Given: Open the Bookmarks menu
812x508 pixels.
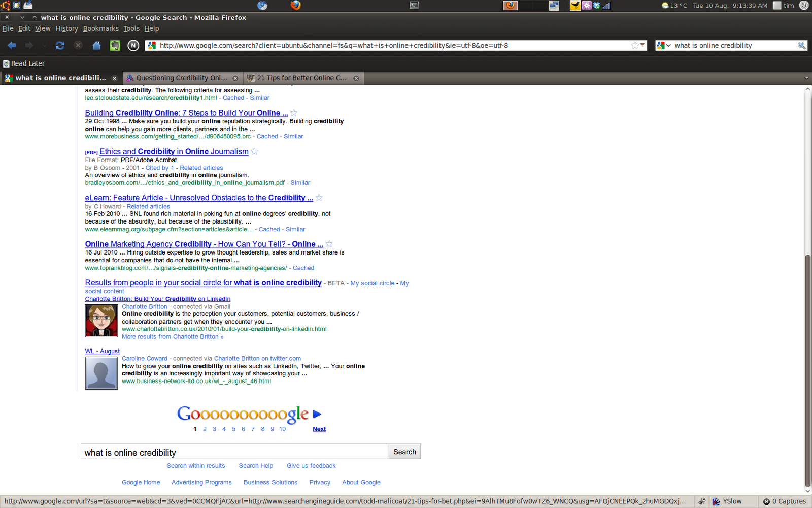Looking at the screenshot, I should (x=101, y=28).
